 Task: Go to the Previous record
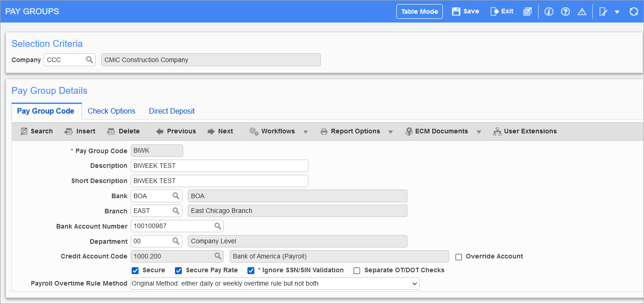click(176, 131)
